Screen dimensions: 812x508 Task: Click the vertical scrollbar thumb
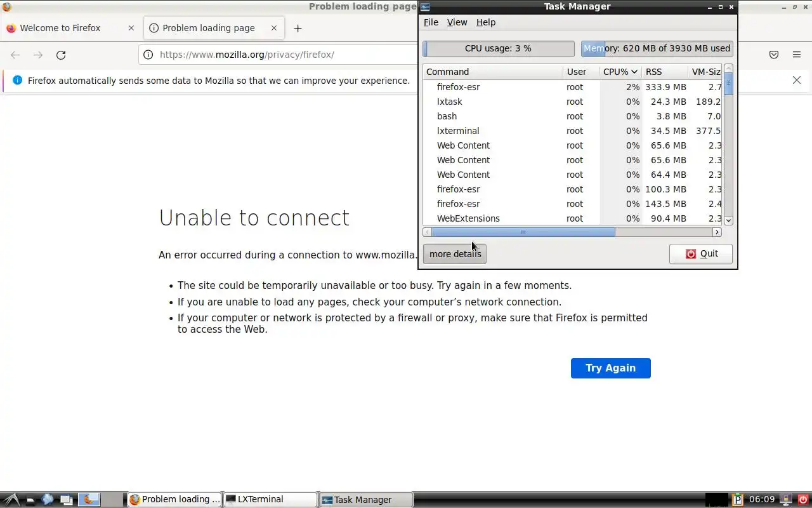pyautogui.click(x=728, y=84)
